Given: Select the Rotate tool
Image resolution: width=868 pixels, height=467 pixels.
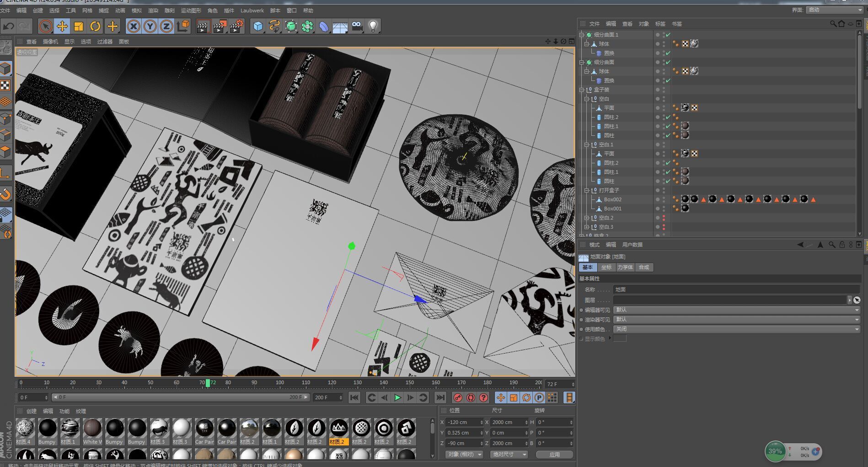Looking at the screenshot, I should (x=95, y=26).
